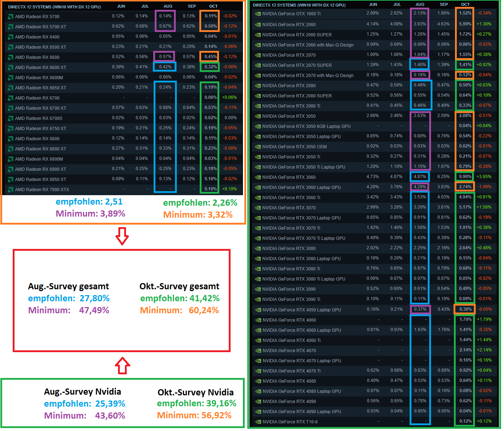Click the NVIDIA logo beside GeForce GTX 1660 Ti
The width and height of the screenshot is (504, 431).
[258, 14]
